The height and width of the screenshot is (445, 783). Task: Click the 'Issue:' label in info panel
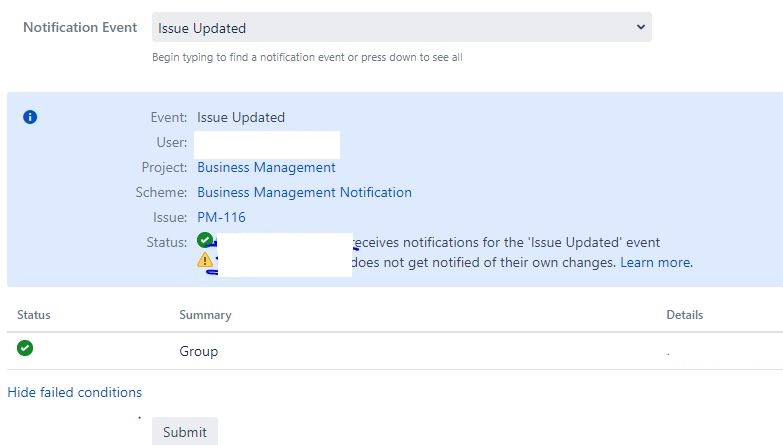pyautogui.click(x=170, y=217)
